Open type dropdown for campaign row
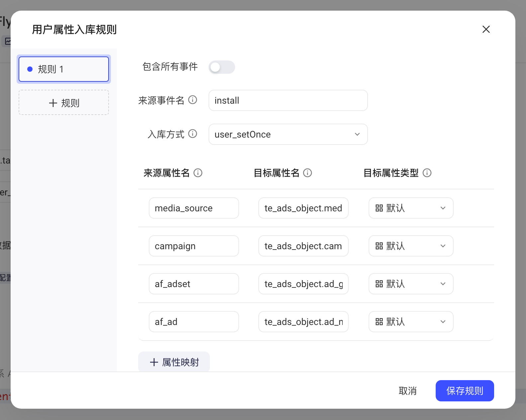The width and height of the screenshot is (526, 420). pyautogui.click(x=411, y=246)
